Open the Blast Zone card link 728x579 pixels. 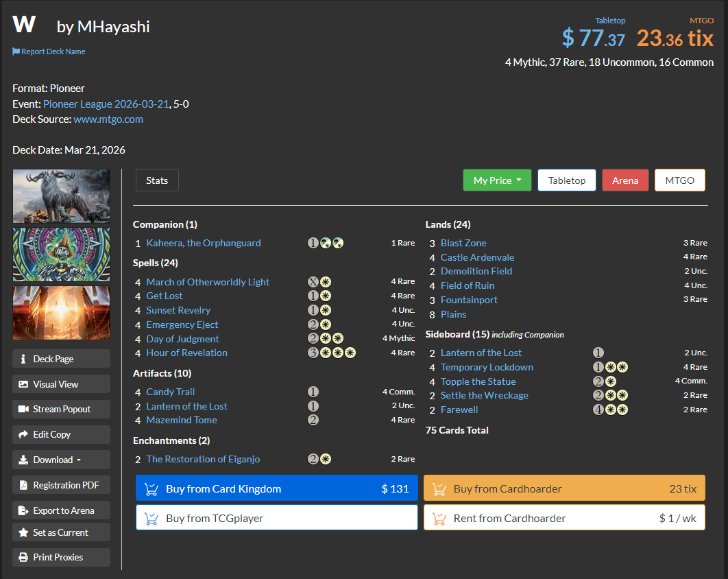point(463,243)
